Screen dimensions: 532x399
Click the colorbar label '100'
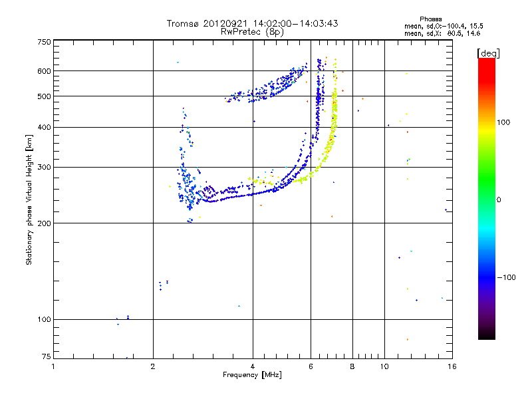tap(503, 122)
